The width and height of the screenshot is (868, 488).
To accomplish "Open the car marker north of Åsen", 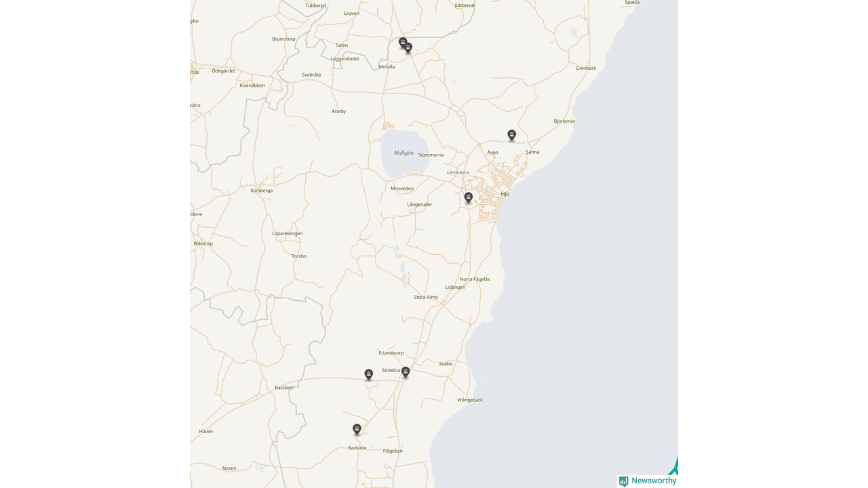I will pyautogui.click(x=512, y=135).
